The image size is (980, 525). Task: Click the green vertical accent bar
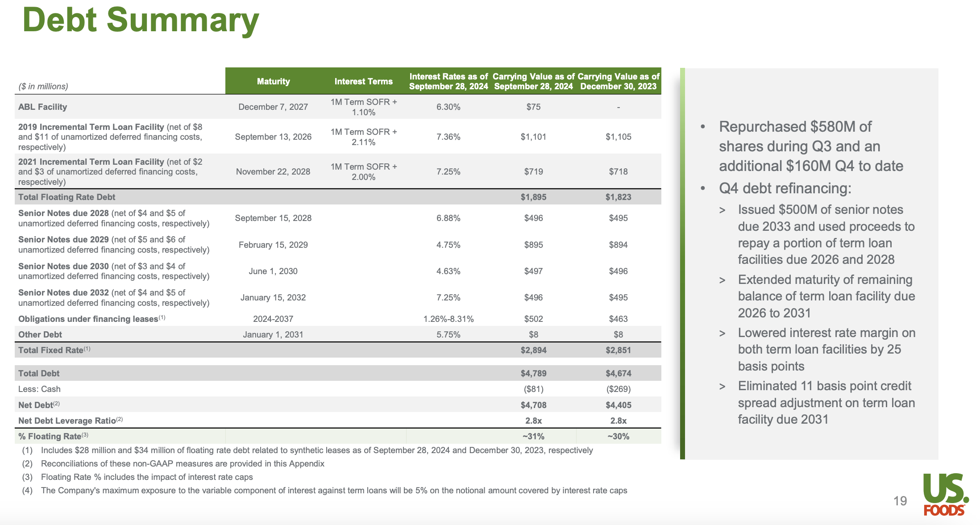click(x=682, y=263)
